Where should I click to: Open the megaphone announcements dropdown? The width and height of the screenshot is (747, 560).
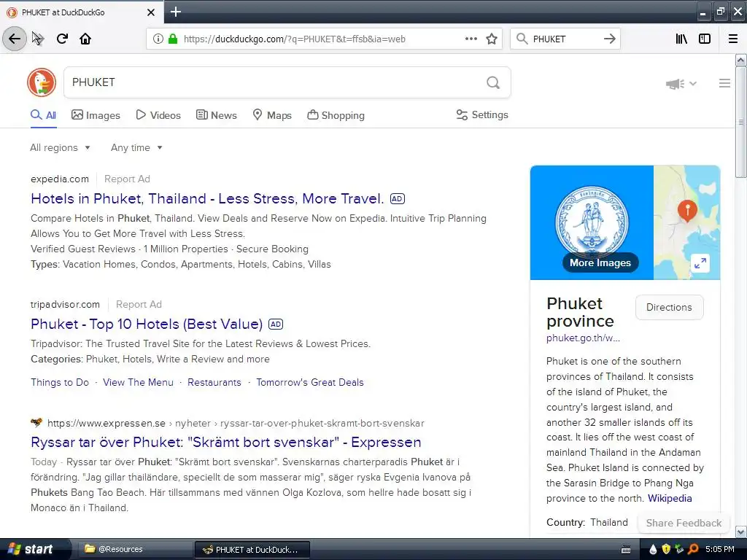pos(681,84)
